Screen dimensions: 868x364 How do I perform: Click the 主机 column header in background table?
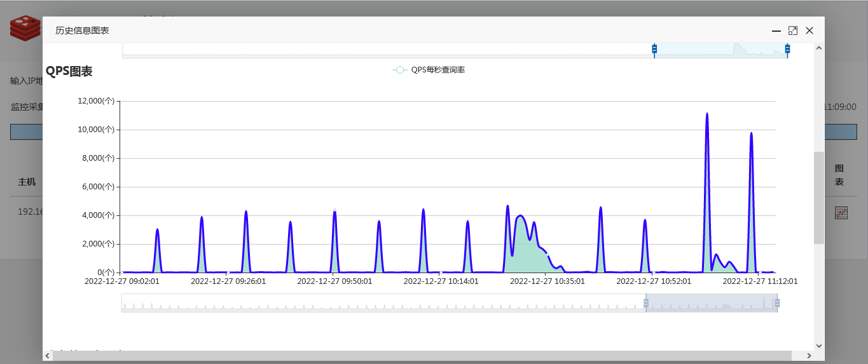tap(27, 182)
